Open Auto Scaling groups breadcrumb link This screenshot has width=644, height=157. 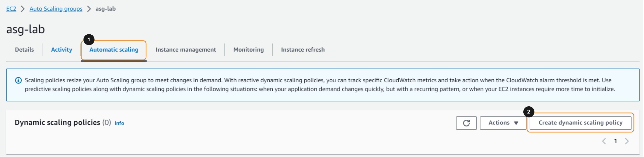56,9
